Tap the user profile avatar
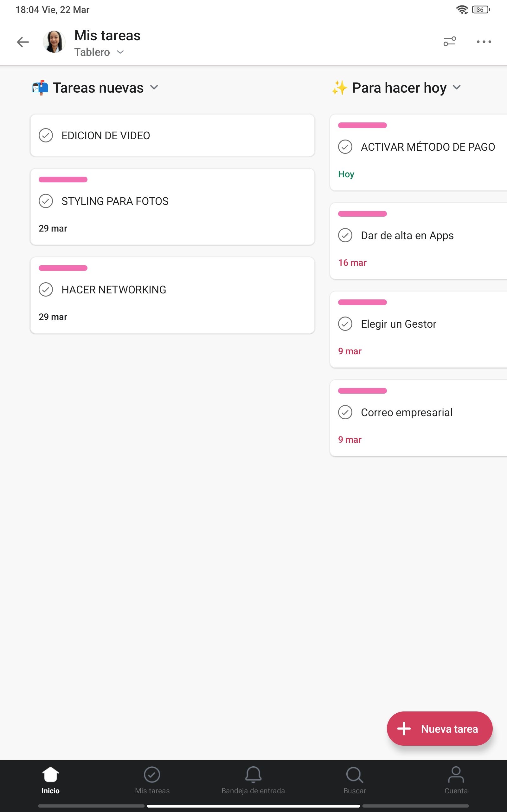The width and height of the screenshot is (507, 812). pyautogui.click(x=54, y=42)
